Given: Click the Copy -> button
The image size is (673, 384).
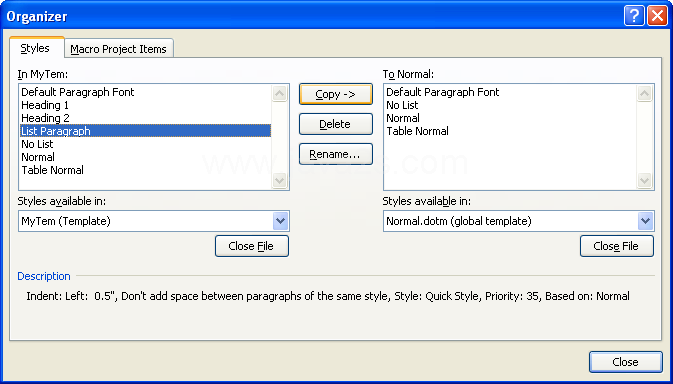Looking at the screenshot, I should coord(336,94).
